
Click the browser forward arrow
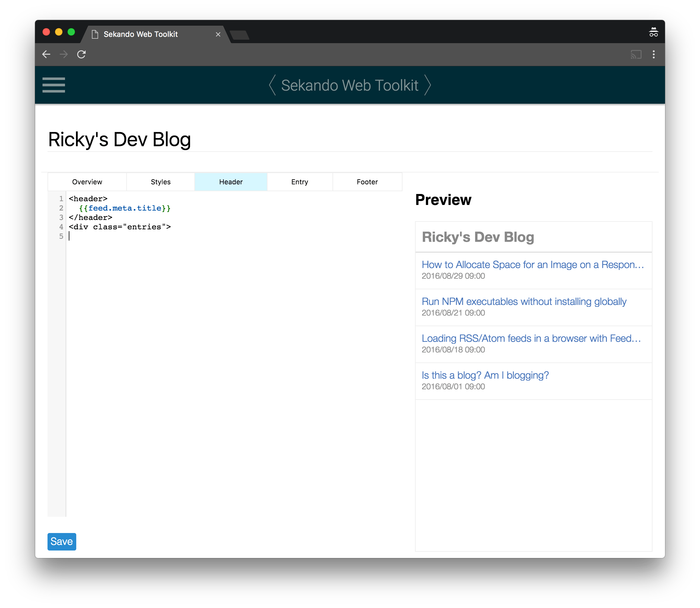[64, 54]
